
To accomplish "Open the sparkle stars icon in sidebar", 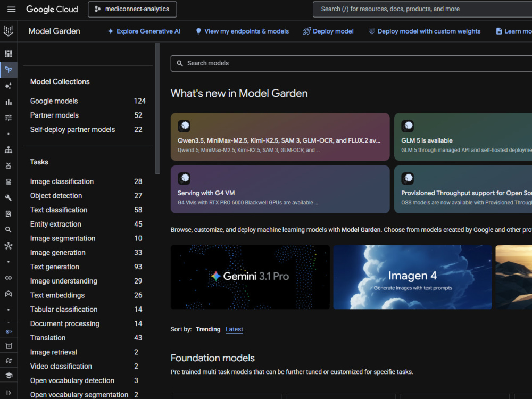I will 9,86.
